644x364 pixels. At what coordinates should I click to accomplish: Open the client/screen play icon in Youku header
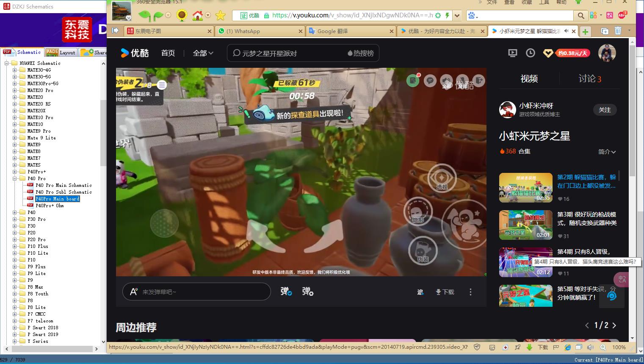coord(512,53)
